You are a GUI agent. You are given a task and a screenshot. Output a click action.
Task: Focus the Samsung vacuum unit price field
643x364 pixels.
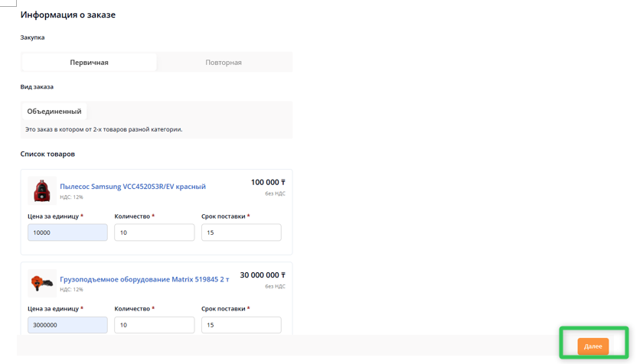(x=67, y=232)
